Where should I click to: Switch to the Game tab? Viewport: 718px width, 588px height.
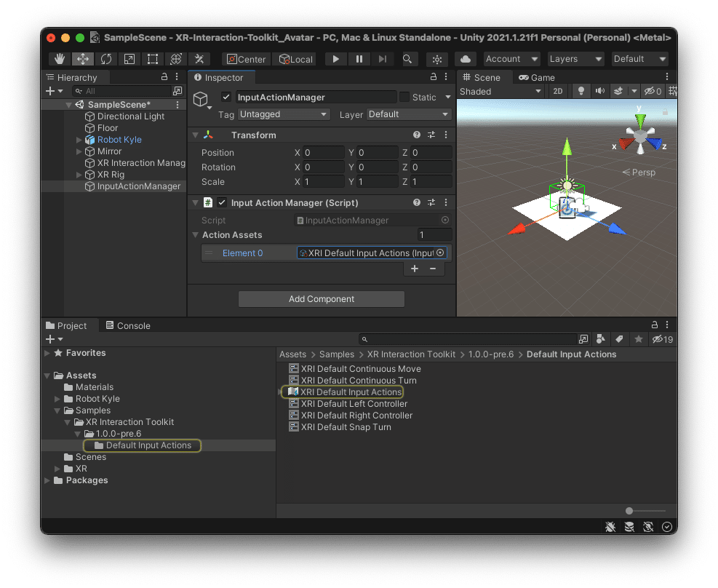(x=537, y=77)
